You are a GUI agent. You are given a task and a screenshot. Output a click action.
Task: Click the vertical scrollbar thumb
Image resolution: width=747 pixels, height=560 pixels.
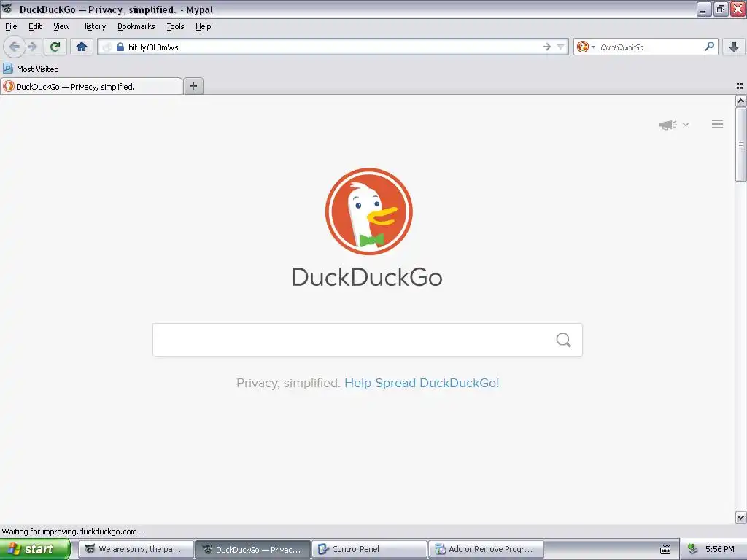point(740,145)
